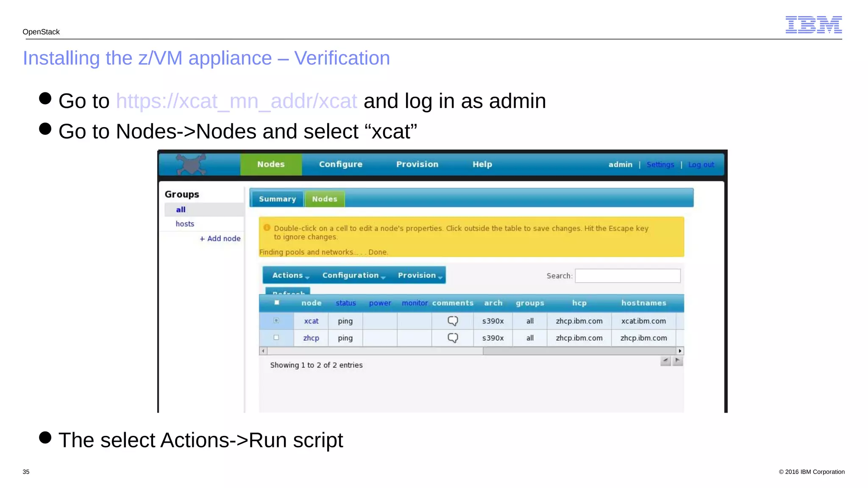Image resolution: width=868 pixels, height=488 pixels.
Task: Click the ping status cell for xcat
Action: point(345,321)
